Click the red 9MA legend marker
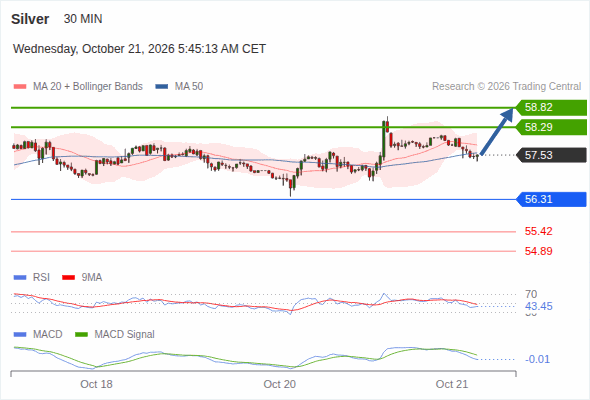The image size is (590, 400). pos(68,278)
